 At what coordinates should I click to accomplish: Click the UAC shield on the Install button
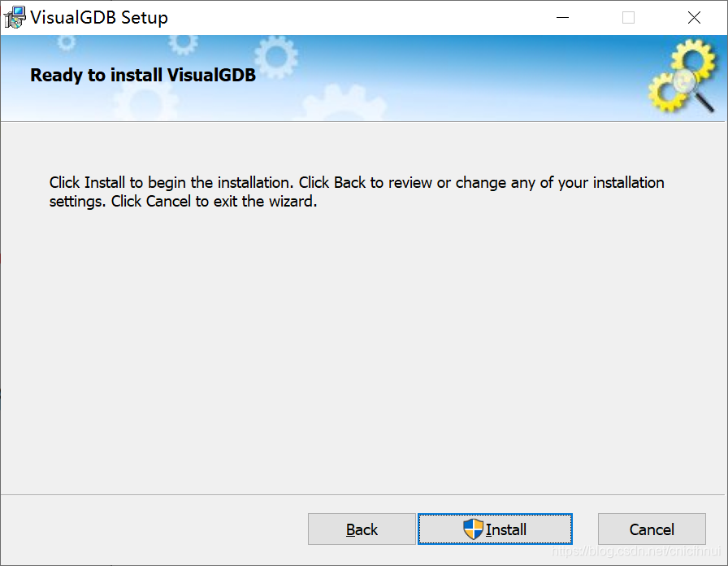[x=472, y=529]
